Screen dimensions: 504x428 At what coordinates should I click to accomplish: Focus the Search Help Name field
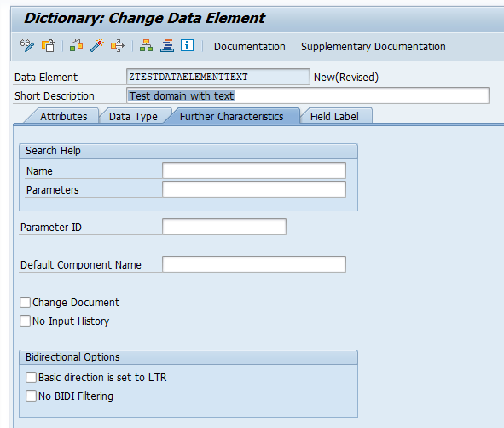tap(254, 171)
